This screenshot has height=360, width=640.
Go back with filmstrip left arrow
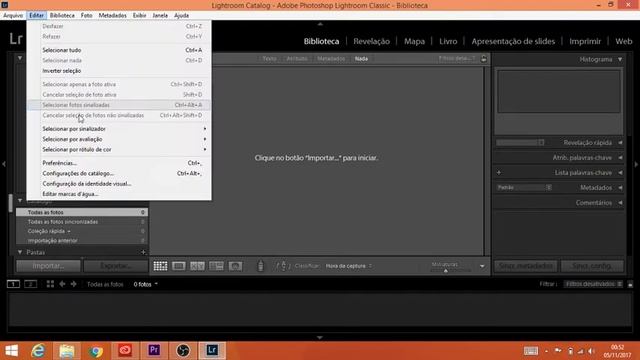pyautogui.click(x=62, y=284)
